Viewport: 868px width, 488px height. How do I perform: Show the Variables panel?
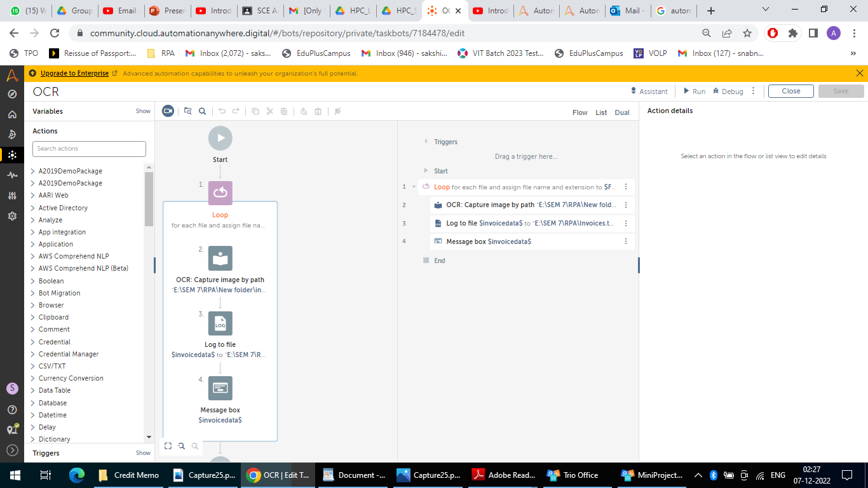(143, 111)
